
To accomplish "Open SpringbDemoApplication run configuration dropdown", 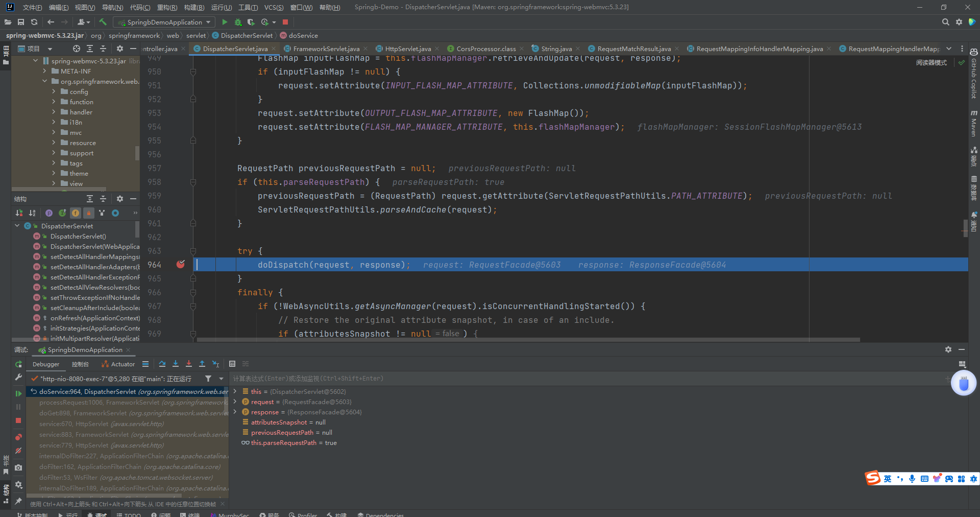I will coord(164,22).
